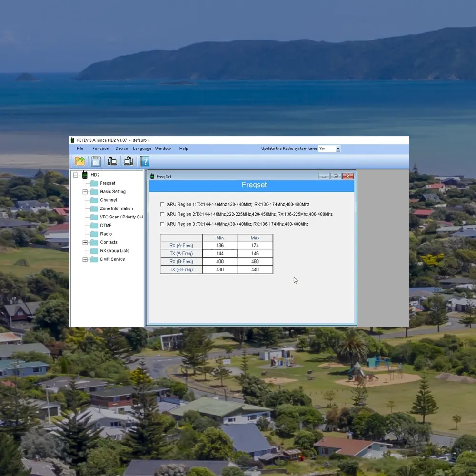Screen dimensions: 476x476
Task: Enable the IARU Region 1 checkbox
Action: [162, 205]
